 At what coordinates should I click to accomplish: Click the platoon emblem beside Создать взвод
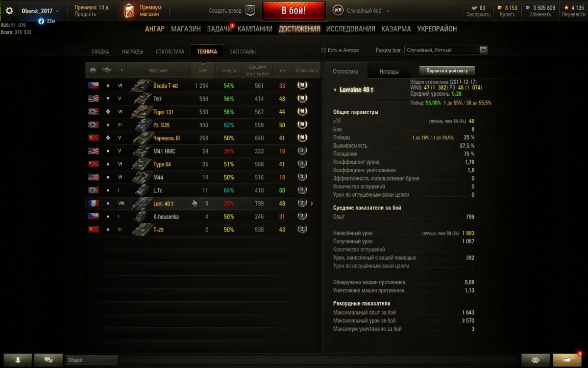pos(250,10)
